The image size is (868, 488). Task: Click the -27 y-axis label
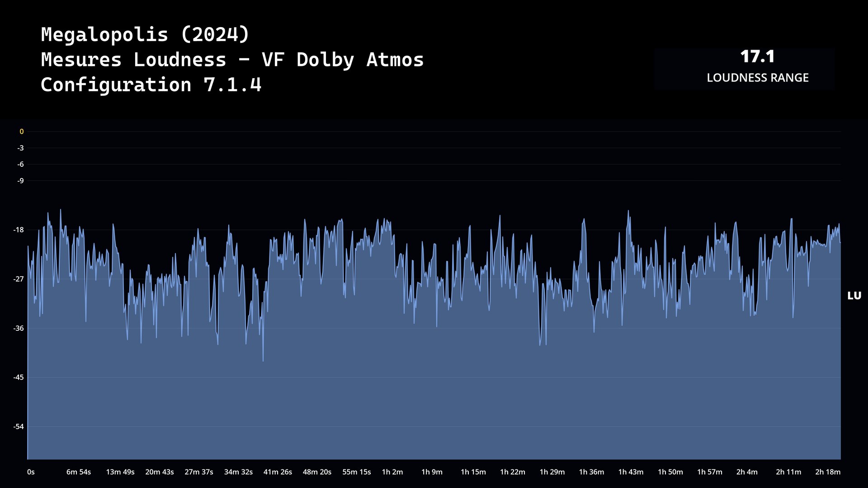click(x=19, y=279)
